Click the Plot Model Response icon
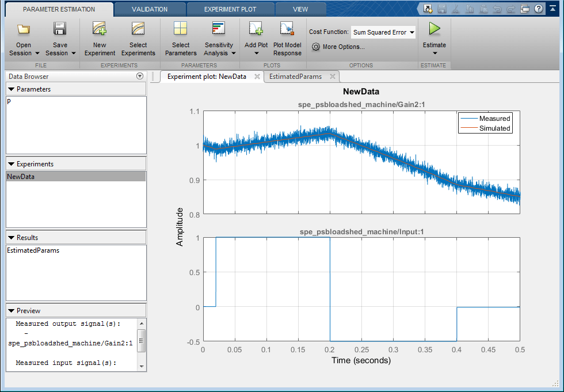564x392 pixels. pyautogui.click(x=287, y=30)
